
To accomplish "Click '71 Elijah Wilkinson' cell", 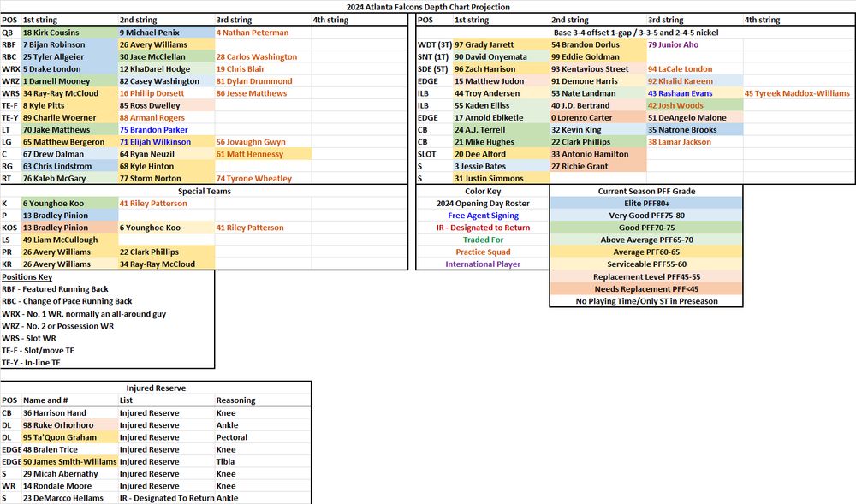I will click(167, 142).
